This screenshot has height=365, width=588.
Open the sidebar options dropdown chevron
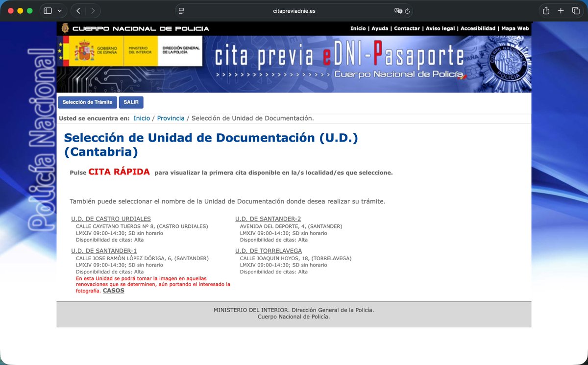coord(60,11)
